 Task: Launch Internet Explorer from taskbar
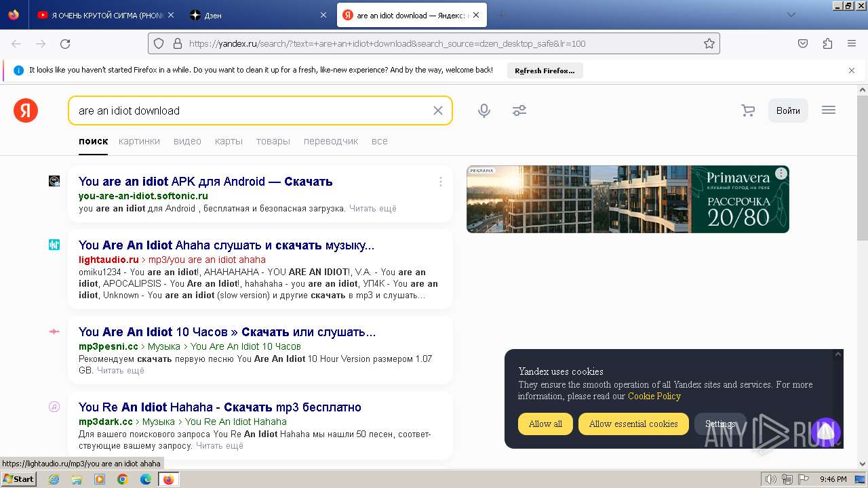tap(54, 479)
